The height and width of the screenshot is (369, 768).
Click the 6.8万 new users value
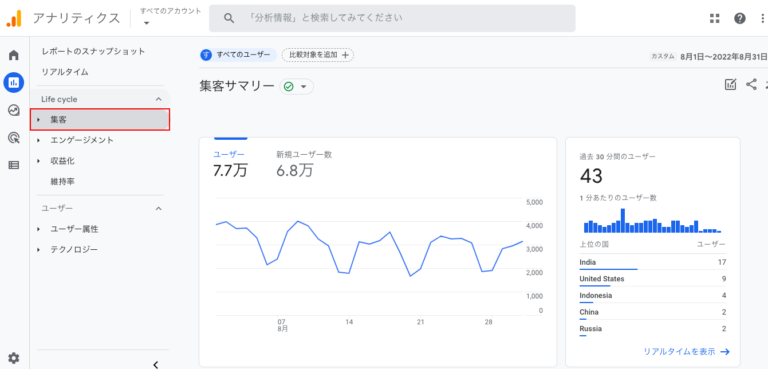pos(294,170)
